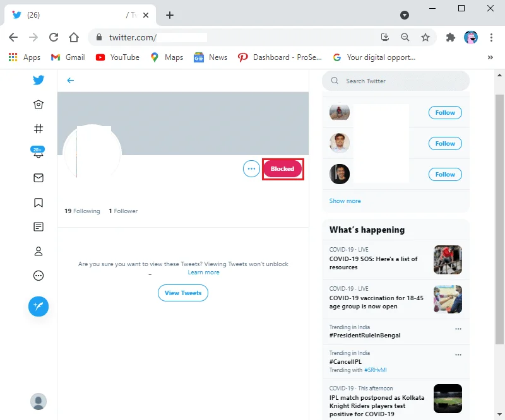The width and height of the screenshot is (505, 420).
Task: Click the blue compose Tweet button
Action: 39,306
